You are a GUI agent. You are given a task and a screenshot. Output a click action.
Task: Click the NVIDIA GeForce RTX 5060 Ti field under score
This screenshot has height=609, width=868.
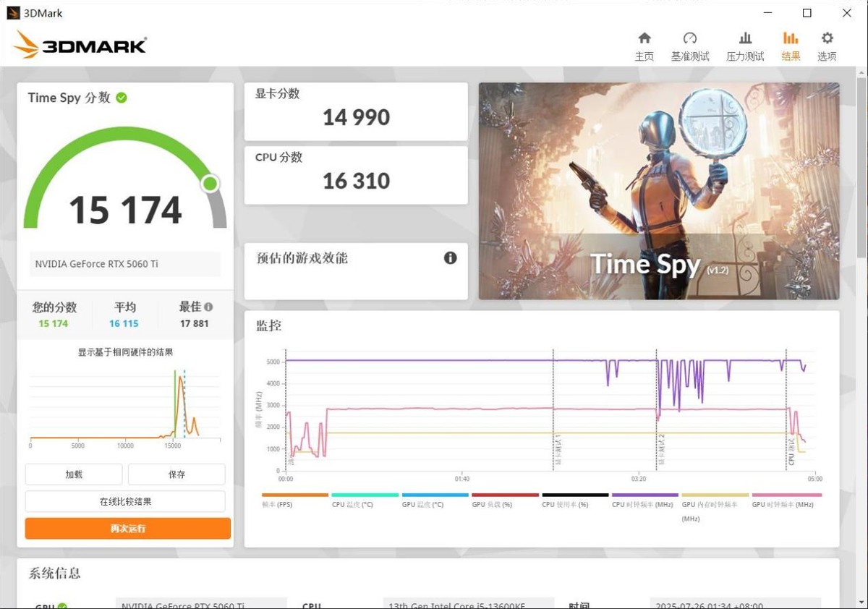(x=125, y=264)
